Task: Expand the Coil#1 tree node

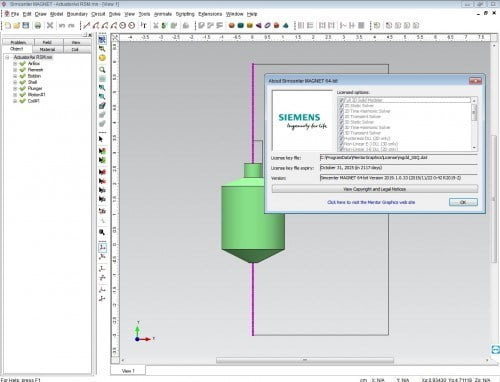Action: coord(15,101)
